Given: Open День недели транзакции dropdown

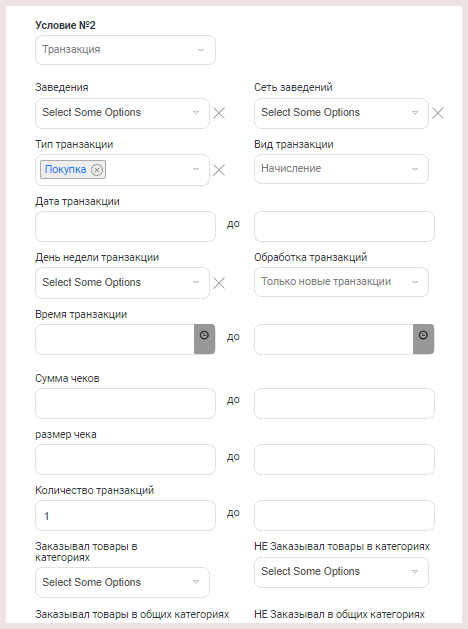Looking at the screenshot, I should tap(122, 283).
